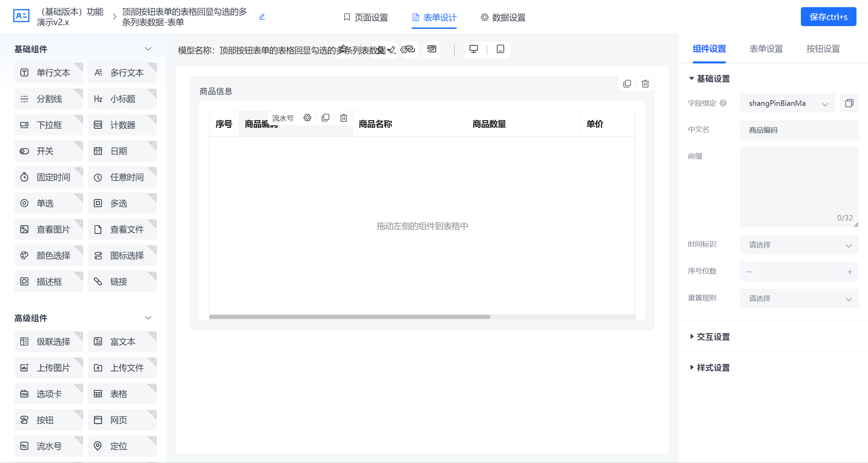Click the 保存ctrl+s save button

tap(828, 17)
